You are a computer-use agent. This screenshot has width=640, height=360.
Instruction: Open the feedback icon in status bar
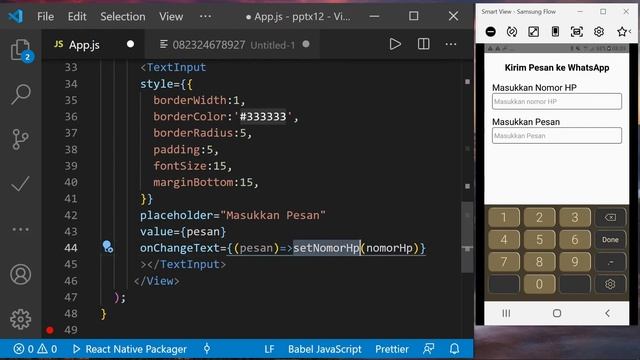point(429,349)
